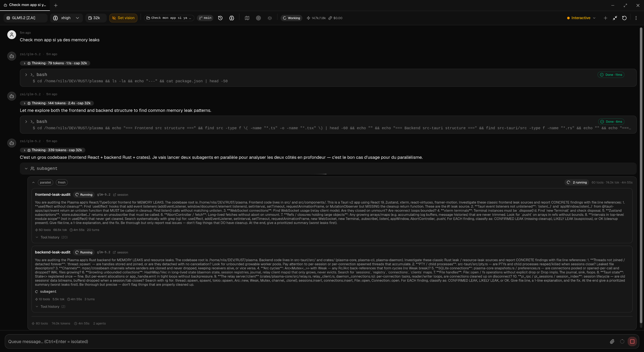Click the 5.5k tok backend audit stat

tap(58, 299)
